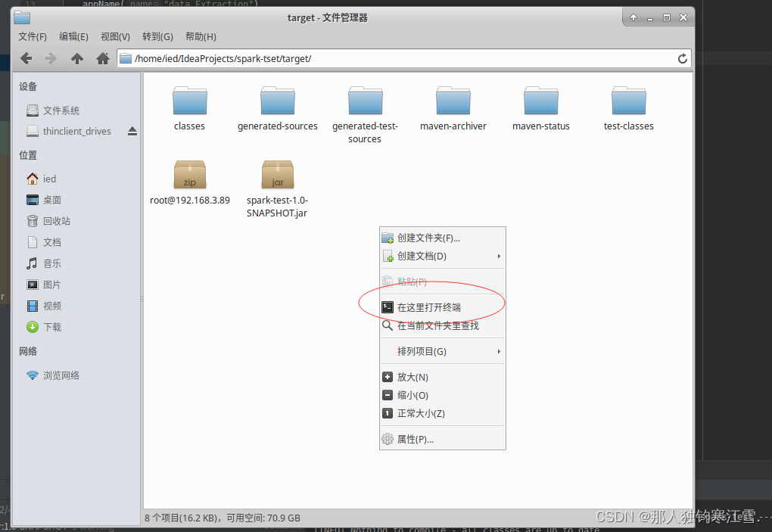Open 桌面 in the sidebar
This screenshot has width=772, height=532.
(x=44, y=200)
